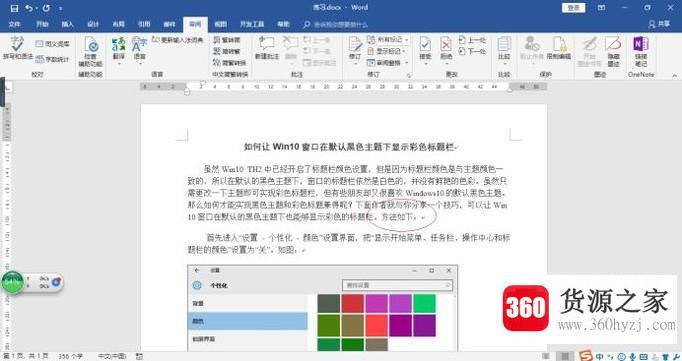Open dropdown arrow below 接受 button
The width and height of the screenshot is (682, 361).
425,64
